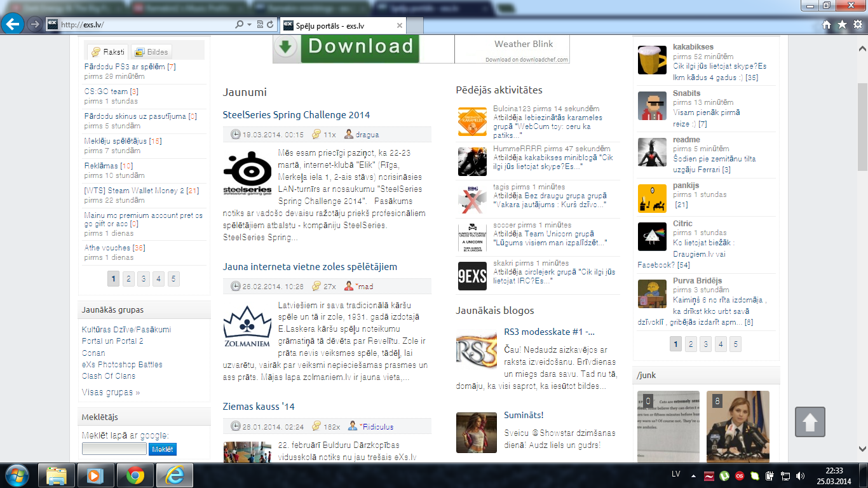Image resolution: width=868 pixels, height=488 pixels.
Task: Open skakri 9EXS avatar
Action: click(x=472, y=276)
